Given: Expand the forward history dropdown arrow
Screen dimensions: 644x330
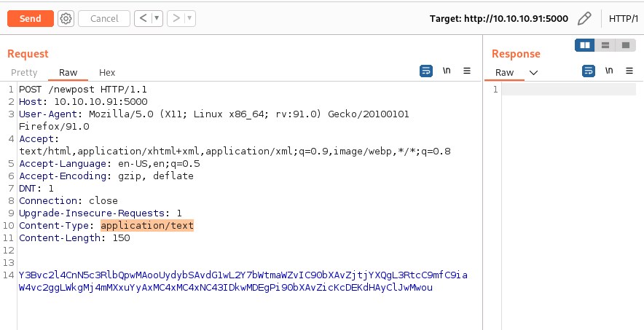Looking at the screenshot, I should (189, 18).
